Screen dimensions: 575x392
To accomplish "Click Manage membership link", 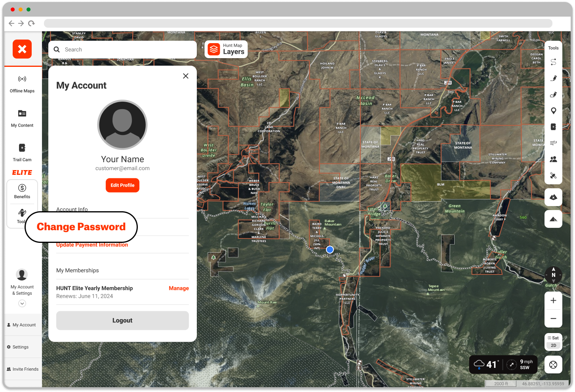I will tap(179, 288).
